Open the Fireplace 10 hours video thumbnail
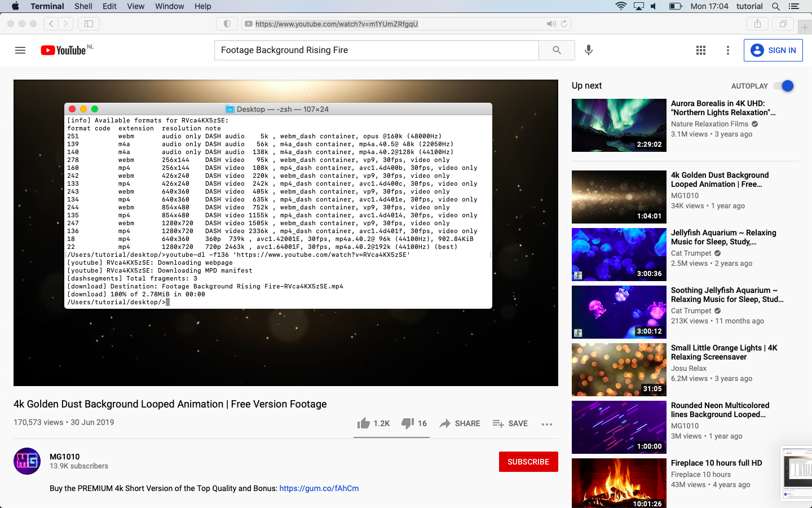 click(x=619, y=483)
